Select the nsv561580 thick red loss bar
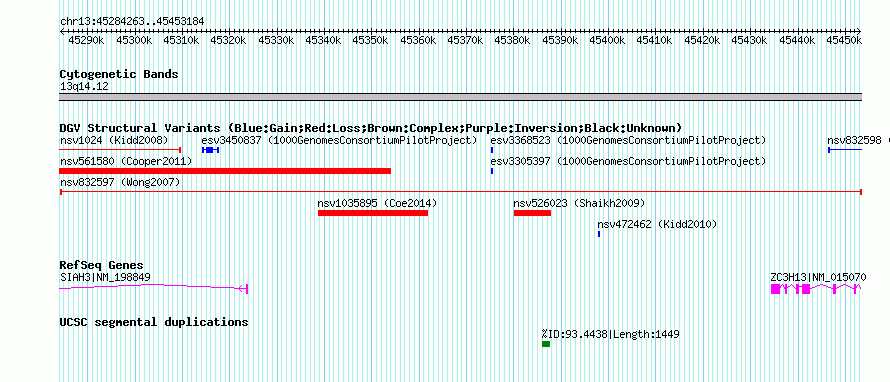 click(225, 171)
